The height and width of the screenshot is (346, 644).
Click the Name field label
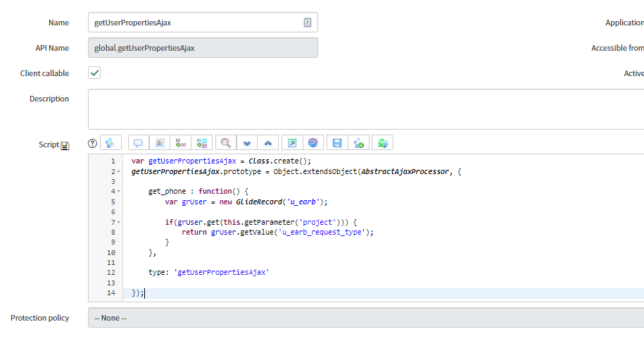58,23
